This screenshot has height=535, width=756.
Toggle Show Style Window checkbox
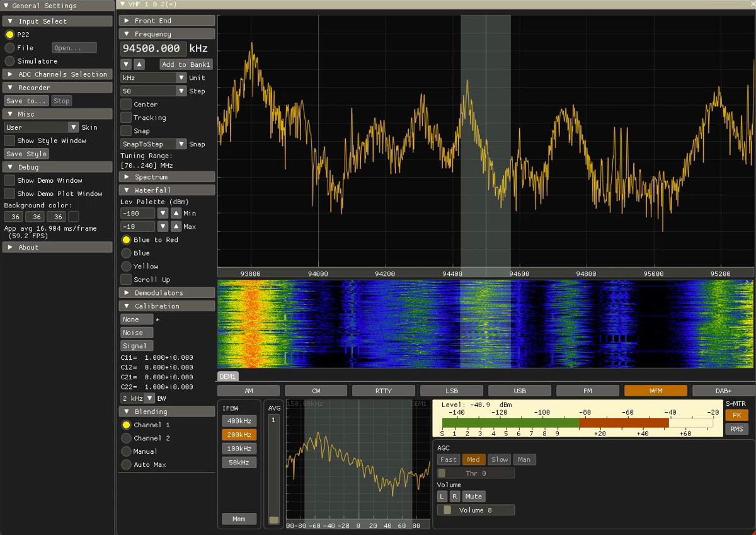coord(9,141)
